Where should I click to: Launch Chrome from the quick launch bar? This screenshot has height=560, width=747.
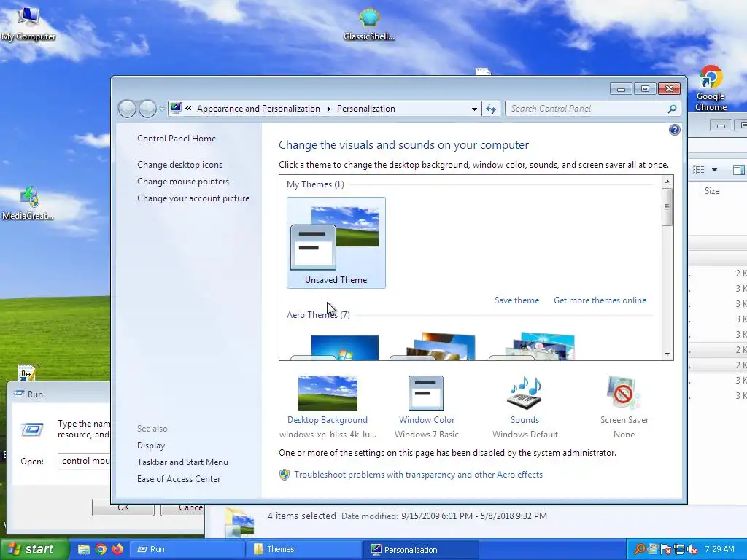point(101,549)
